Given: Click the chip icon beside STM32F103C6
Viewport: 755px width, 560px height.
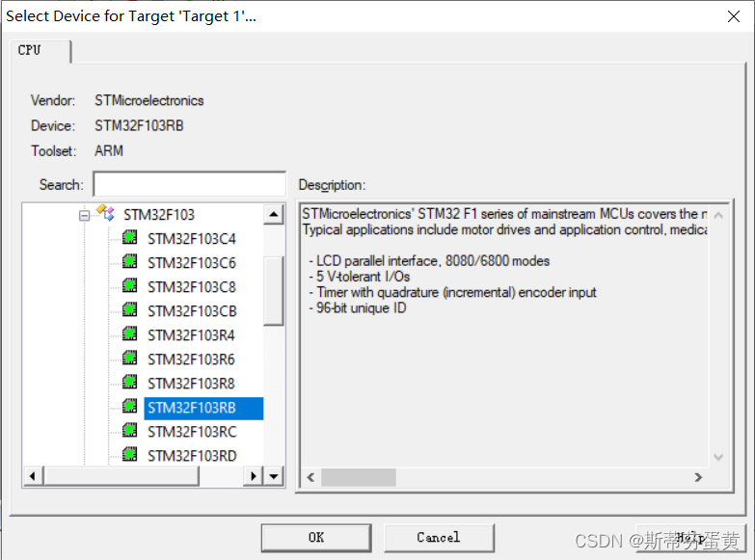Looking at the screenshot, I should [129, 261].
